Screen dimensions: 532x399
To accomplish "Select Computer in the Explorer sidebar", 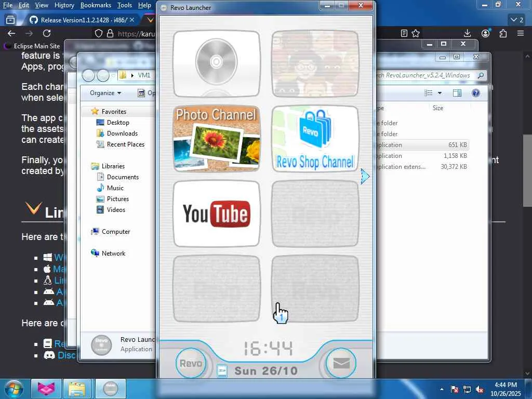I will pyautogui.click(x=116, y=231).
